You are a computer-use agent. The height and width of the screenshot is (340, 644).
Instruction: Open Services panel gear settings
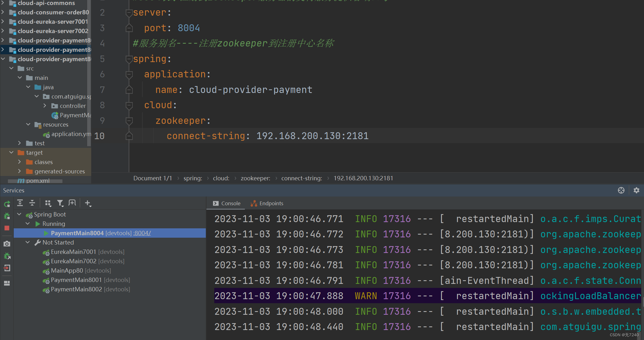(636, 190)
